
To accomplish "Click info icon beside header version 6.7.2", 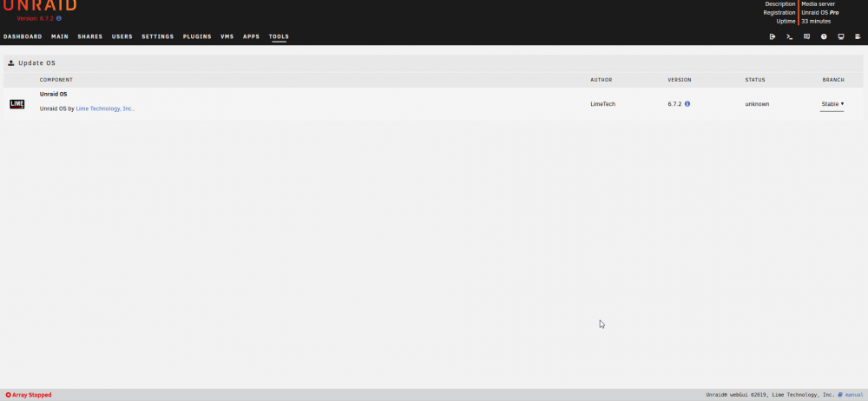I will point(59,18).
